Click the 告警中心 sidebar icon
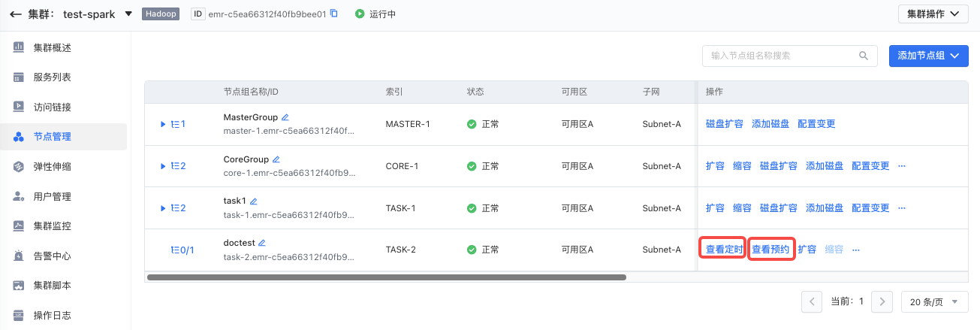This screenshot has height=330, width=980. tap(19, 256)
